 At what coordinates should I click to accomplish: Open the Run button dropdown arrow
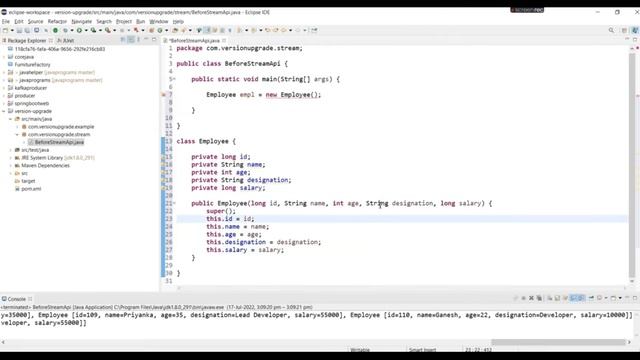[x=86, y=30]
